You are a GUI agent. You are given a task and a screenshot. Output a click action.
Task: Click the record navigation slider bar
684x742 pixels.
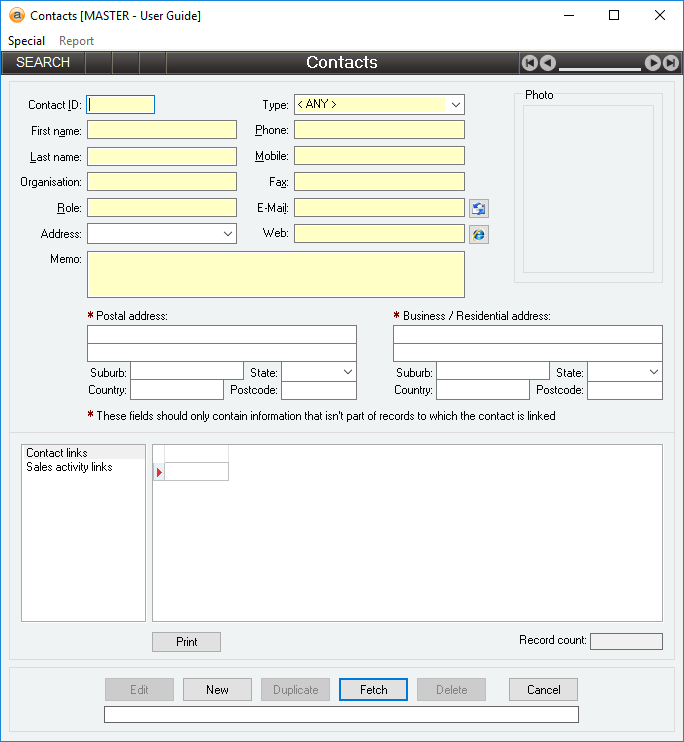600,67
